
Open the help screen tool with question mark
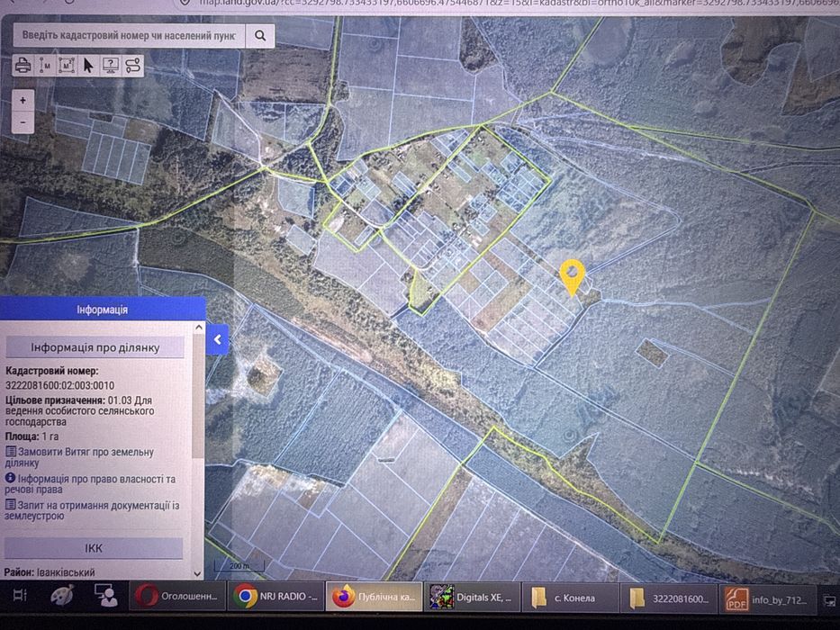coord(111,66)
